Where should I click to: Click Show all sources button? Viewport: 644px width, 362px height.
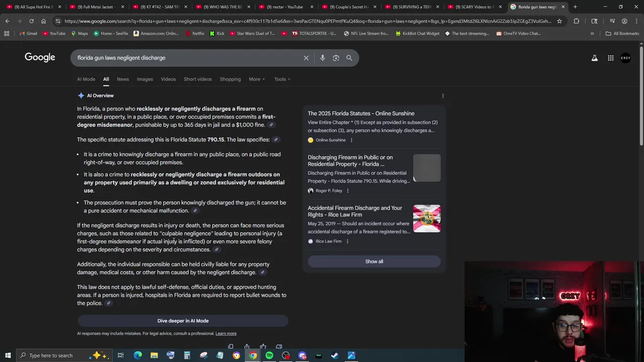[374, 261]
